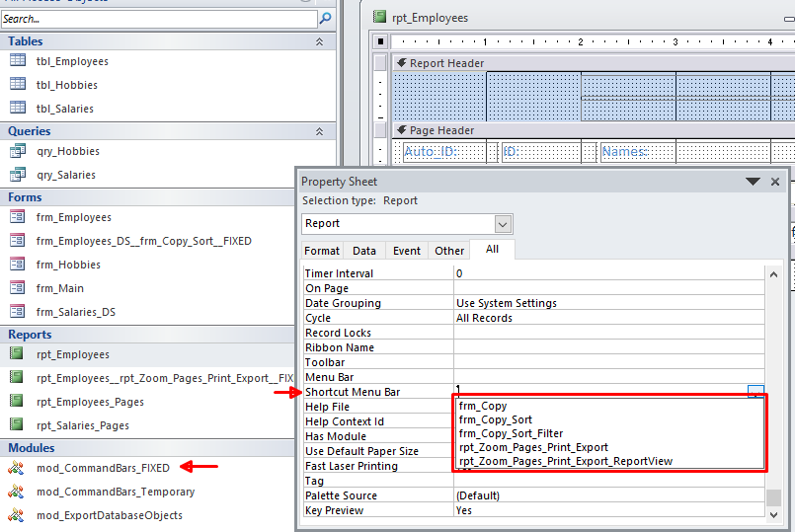Click the frm_Hobbies form icon

(18, 264)
